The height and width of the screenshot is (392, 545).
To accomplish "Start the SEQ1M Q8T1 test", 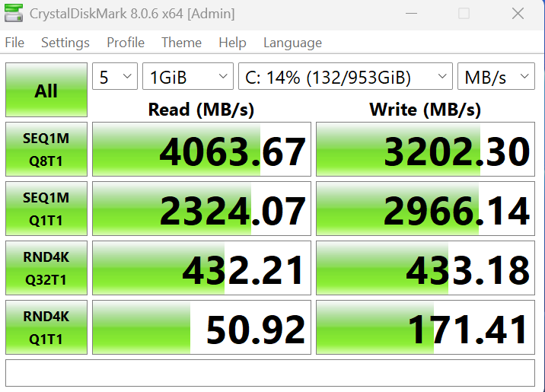I will point(46,149).
